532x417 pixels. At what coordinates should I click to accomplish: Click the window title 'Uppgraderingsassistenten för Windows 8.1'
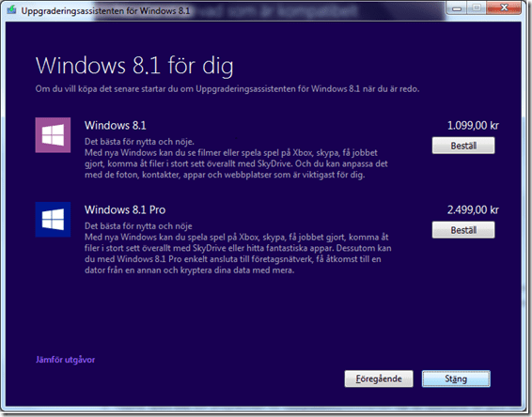(x=105, y=11)
